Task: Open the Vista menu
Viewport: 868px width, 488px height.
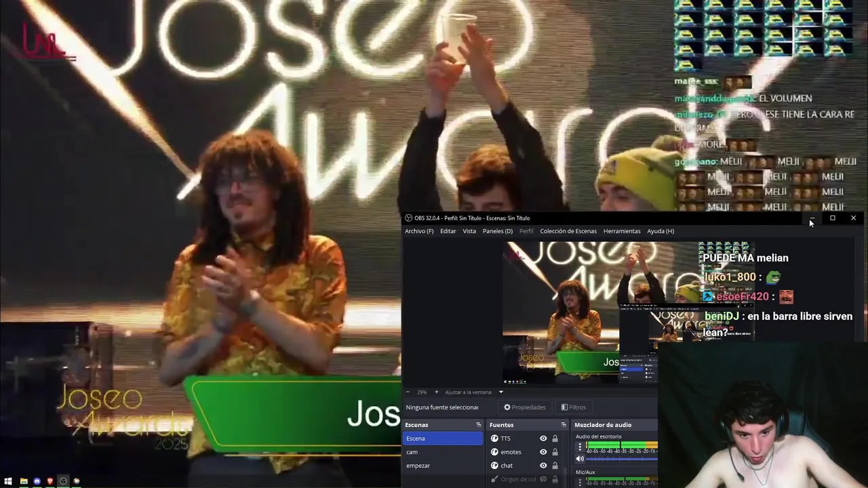Action: tap(469, 231)
